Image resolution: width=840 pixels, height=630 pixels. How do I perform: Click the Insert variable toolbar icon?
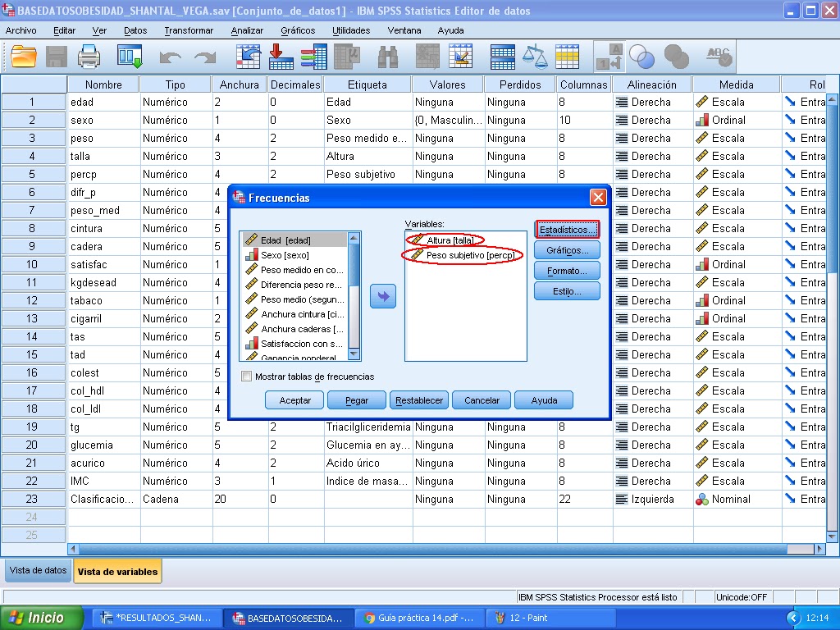pos(461,57)
